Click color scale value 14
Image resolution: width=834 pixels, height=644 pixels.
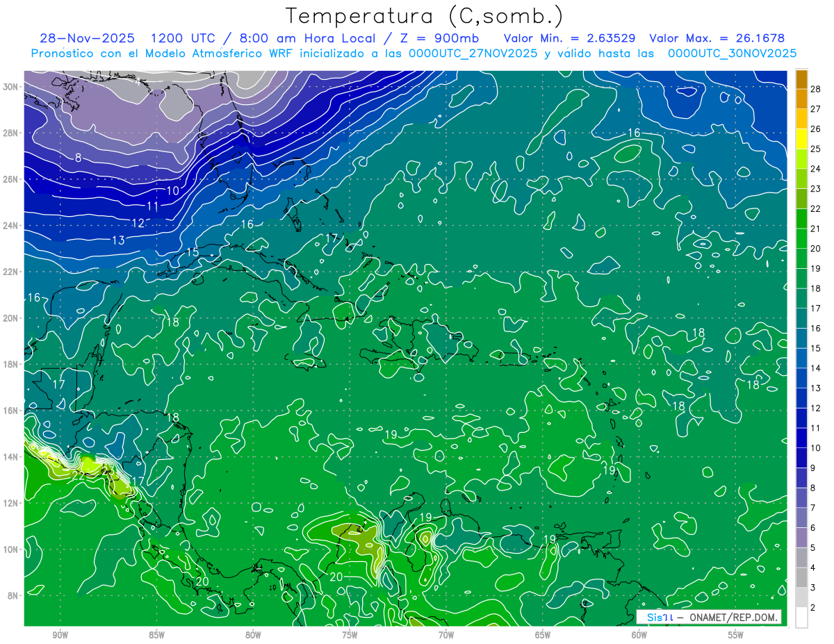(x=816, y=368)
